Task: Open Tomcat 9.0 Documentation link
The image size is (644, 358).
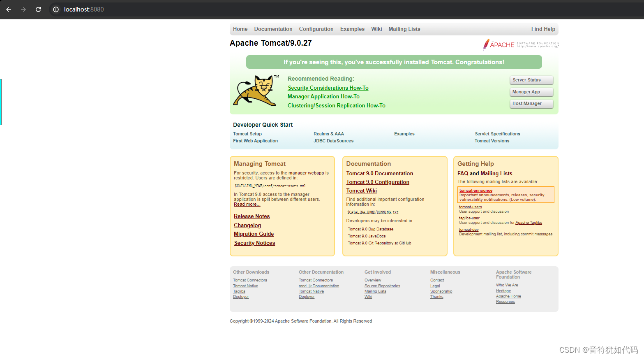Action: 380,174
